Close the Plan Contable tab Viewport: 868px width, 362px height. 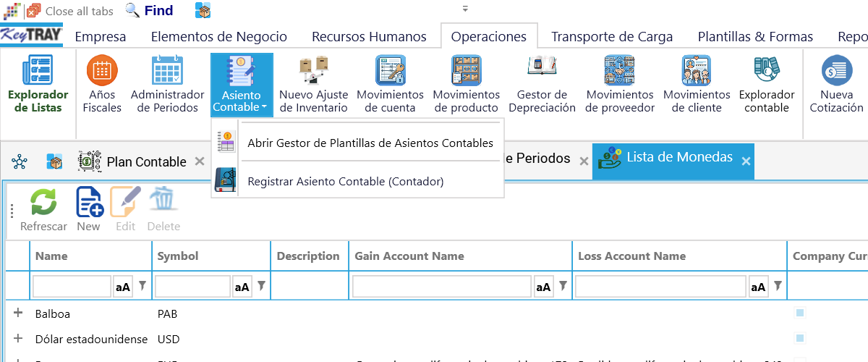(200, 162)
